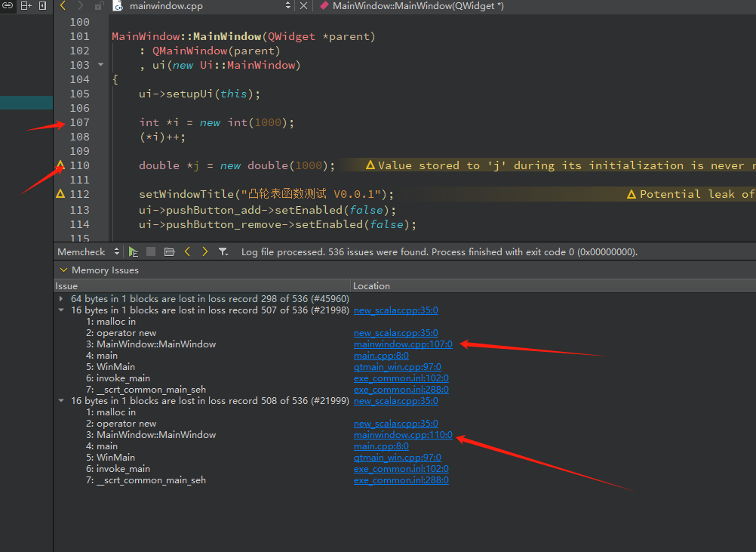
Task: Open exe_common.inl:288:0 link under record 507
Action: [401, 390]
